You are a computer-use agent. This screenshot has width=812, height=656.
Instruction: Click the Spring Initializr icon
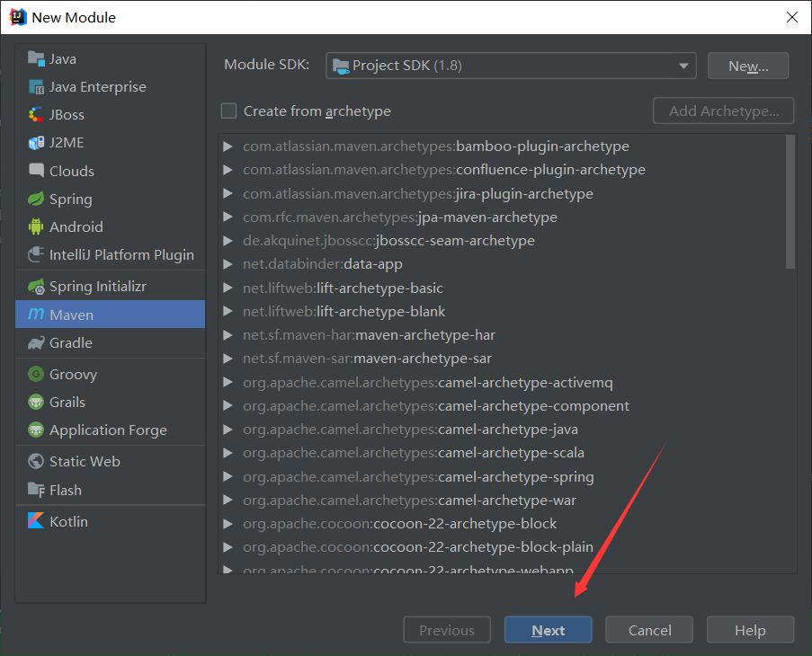tap(36, 286)
